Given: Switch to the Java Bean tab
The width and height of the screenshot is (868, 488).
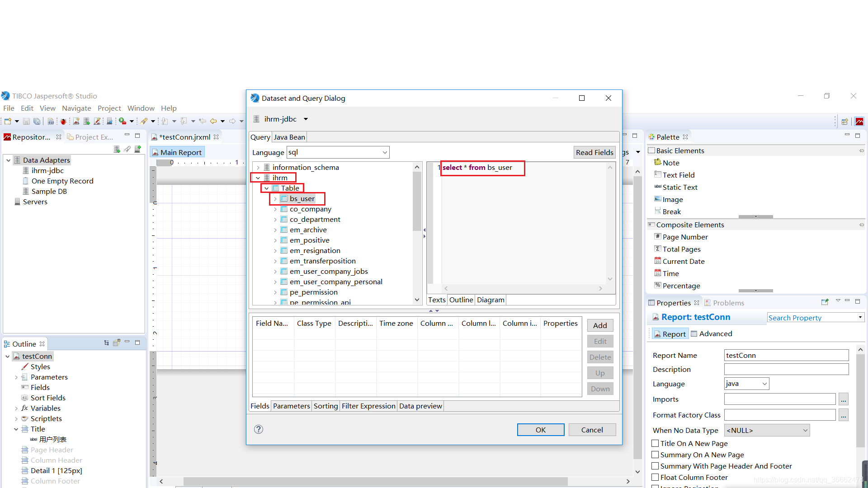Looking at the screenshot, I should coord(288,136).
